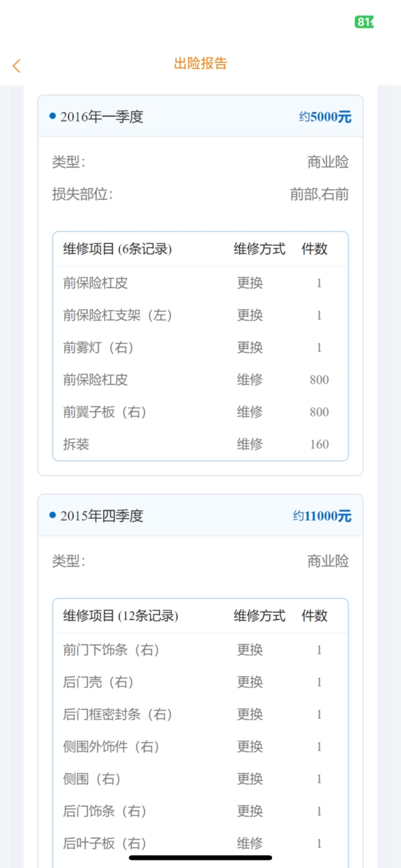This screenshot has width=401, height=868.
Task: Select the 前雾灯（右） replacement row
Action: coord(200,347)
